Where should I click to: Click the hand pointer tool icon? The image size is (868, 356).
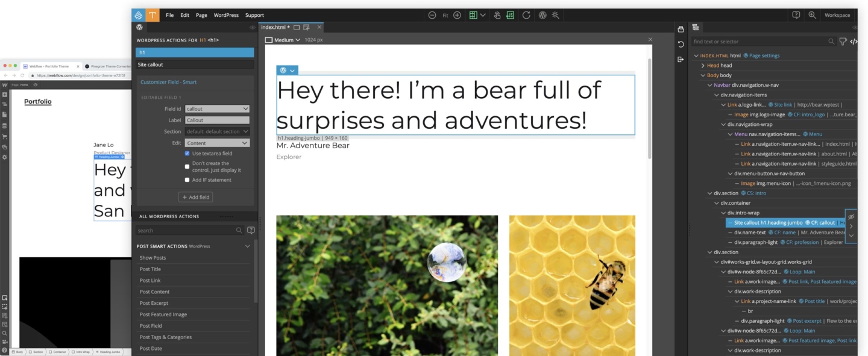coord(497,15)
